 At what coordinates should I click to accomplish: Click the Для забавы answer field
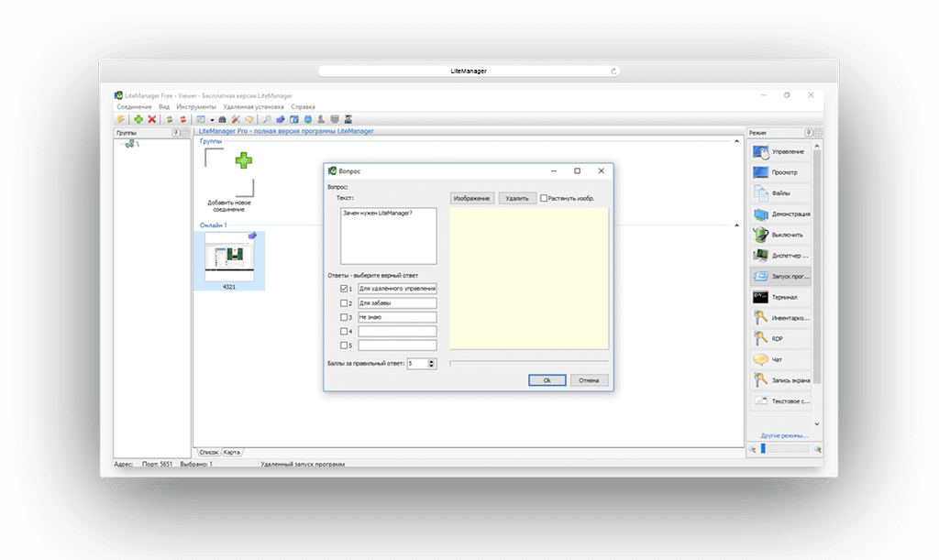pos(398,302)
